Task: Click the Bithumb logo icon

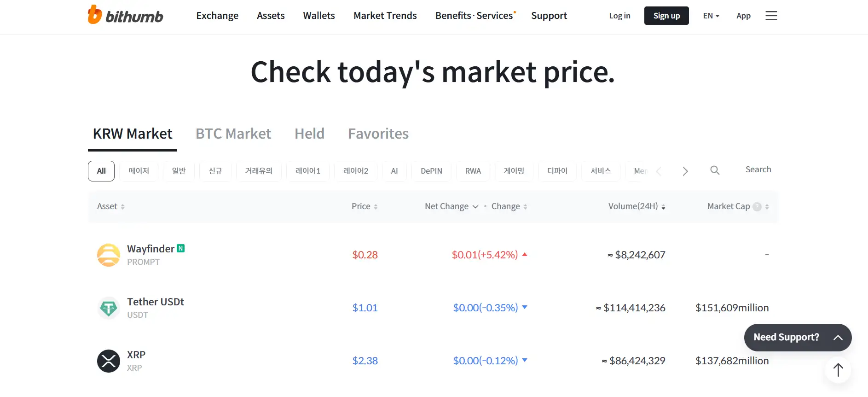Action: [95, 15]
